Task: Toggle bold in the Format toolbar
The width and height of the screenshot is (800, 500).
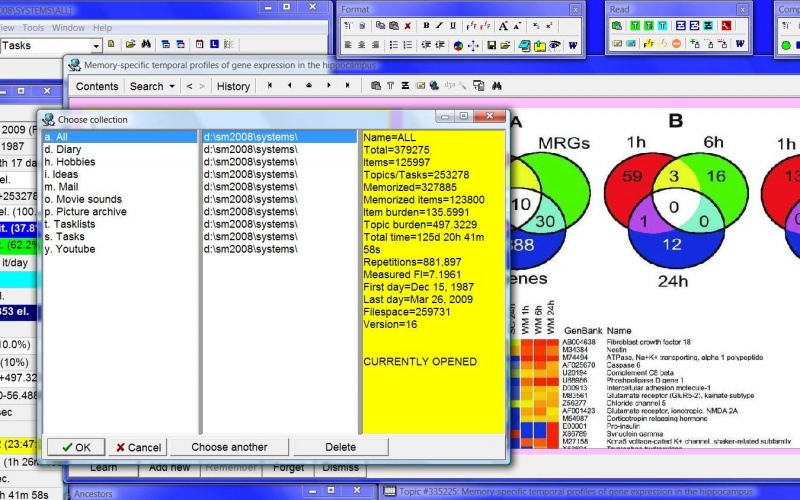Action: click(426, 26)
